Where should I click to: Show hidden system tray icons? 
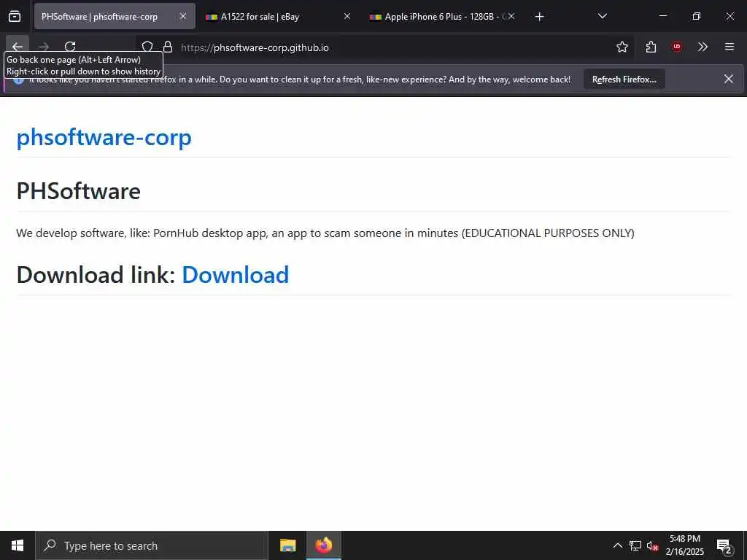tap(617, 545)
